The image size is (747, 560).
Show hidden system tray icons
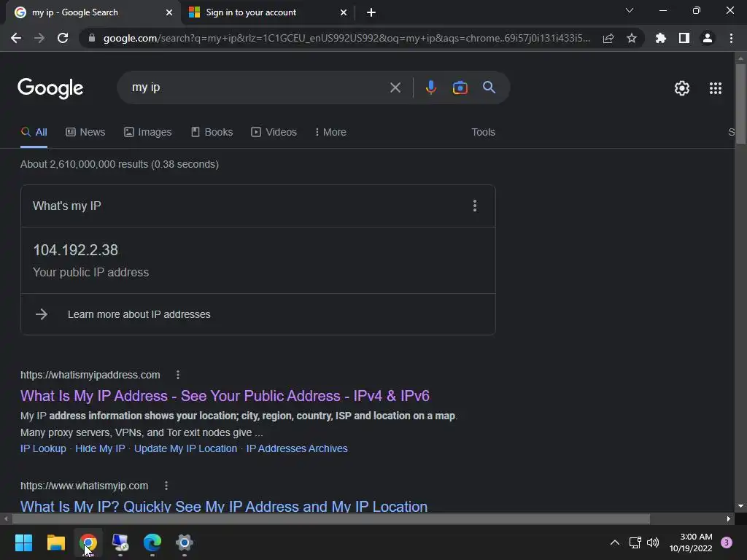(x=615, y=542)
